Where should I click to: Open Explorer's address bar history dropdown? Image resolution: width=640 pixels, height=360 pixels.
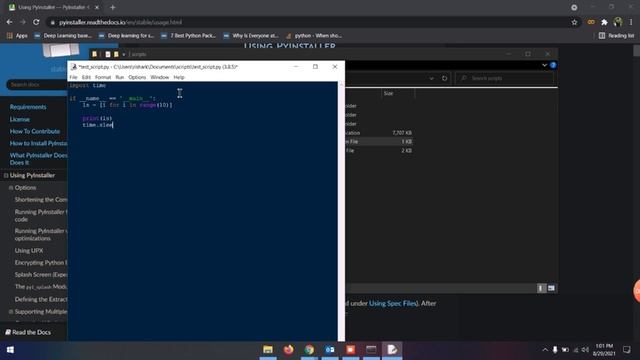tap(431, 78)
